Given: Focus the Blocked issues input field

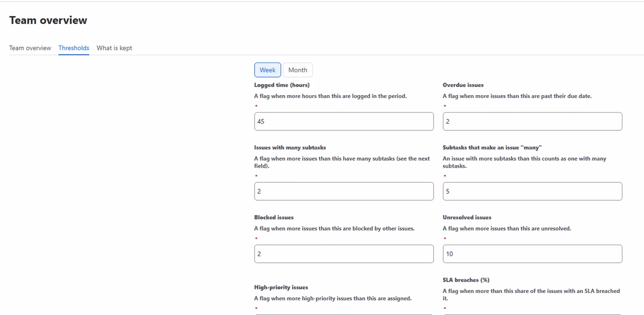Looking at the screenshot, I should click(344, 254).
